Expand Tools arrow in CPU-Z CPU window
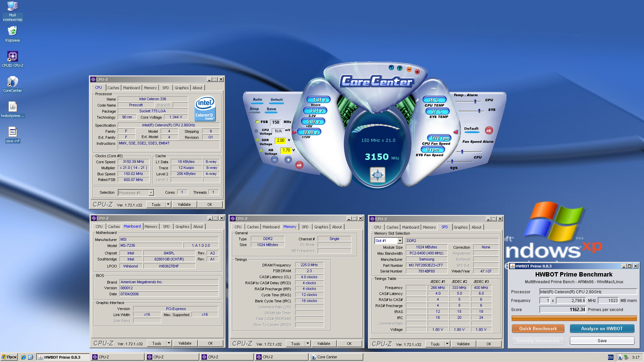Screen dimensions: 644x362 click(x=168, y=204)
